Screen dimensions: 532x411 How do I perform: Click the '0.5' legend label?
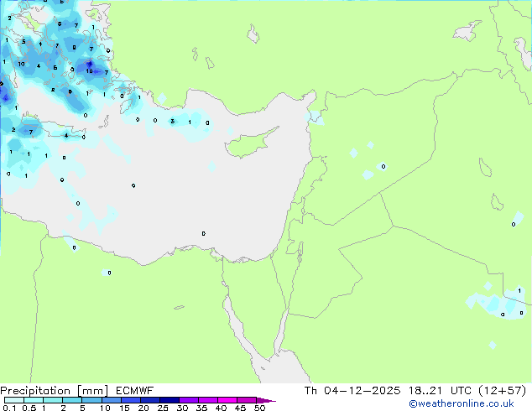[x=29, y=408]
